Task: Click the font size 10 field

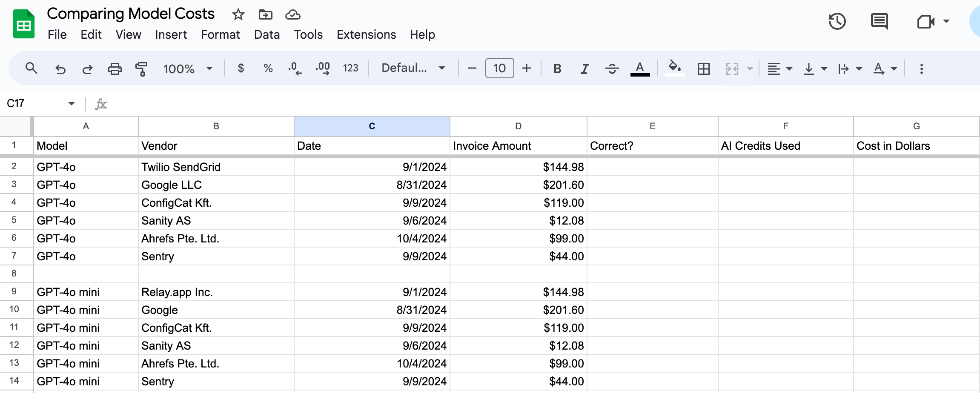Action: pos(499,68)
